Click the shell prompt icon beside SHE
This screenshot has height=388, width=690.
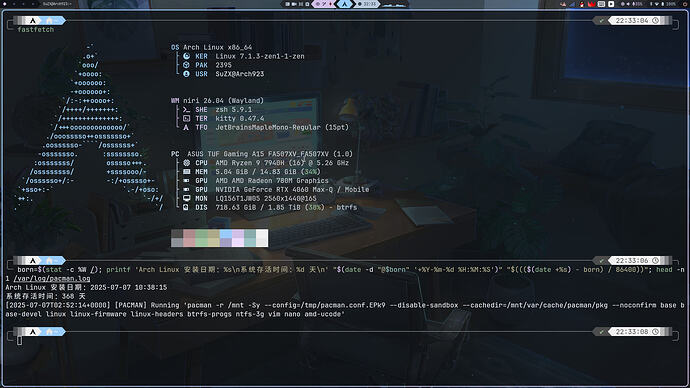pos(187,110)
